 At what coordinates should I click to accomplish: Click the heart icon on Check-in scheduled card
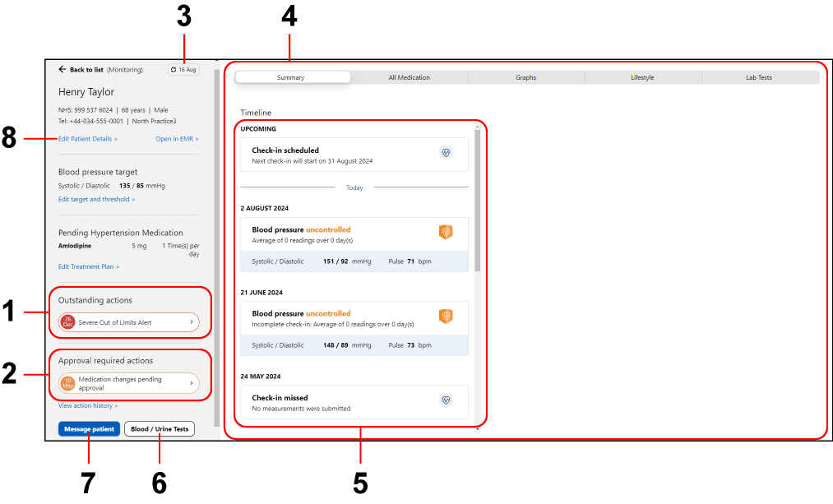tap(446, 153)
